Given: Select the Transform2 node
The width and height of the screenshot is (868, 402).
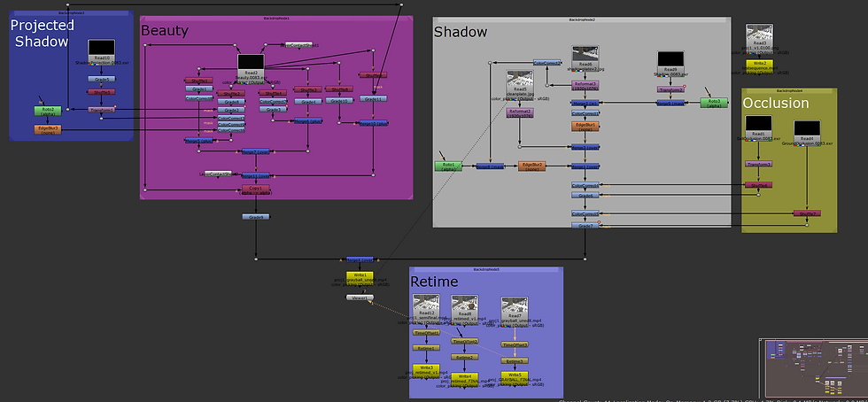Looking at the screenshot, I should (671, 89).
